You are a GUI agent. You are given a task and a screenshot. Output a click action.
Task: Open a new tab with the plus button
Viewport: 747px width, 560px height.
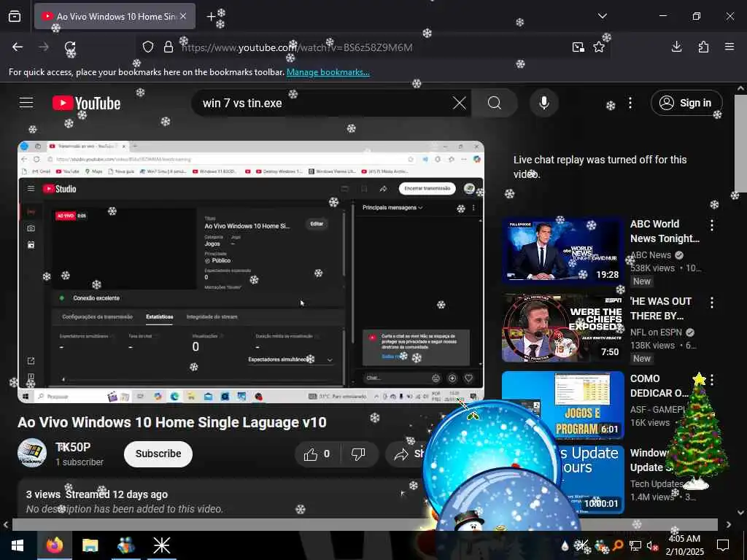point(211,17)
